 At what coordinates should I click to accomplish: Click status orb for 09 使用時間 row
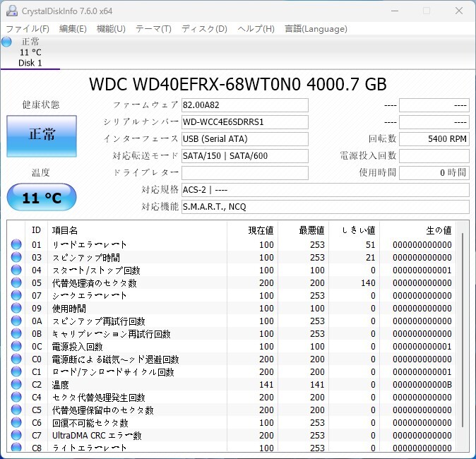coord(16,308)
